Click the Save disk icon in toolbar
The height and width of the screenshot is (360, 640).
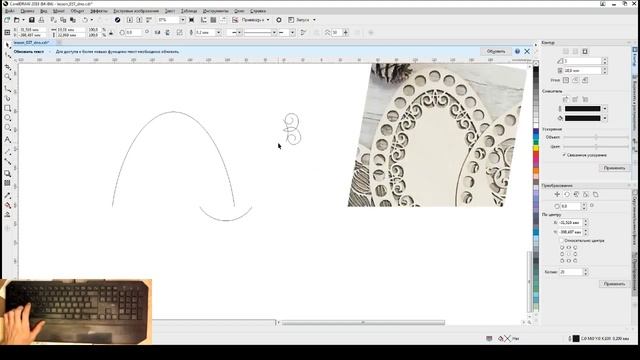(x=31, y=20)
